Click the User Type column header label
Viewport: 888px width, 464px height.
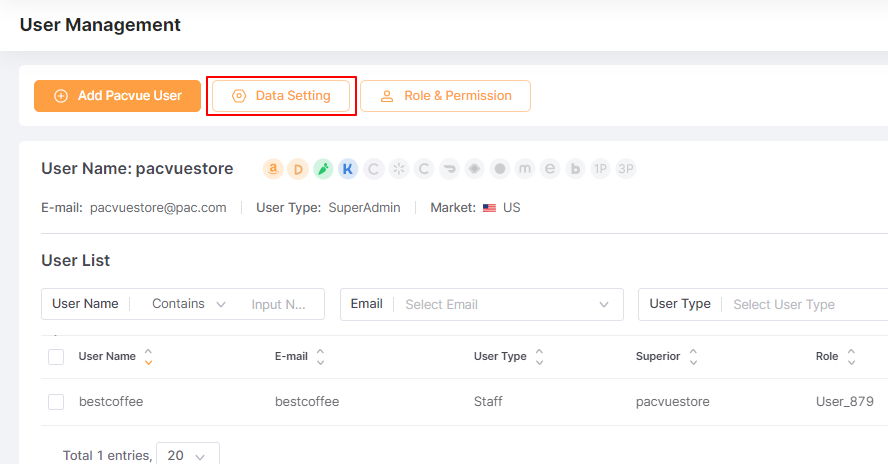tap(500, 356)
